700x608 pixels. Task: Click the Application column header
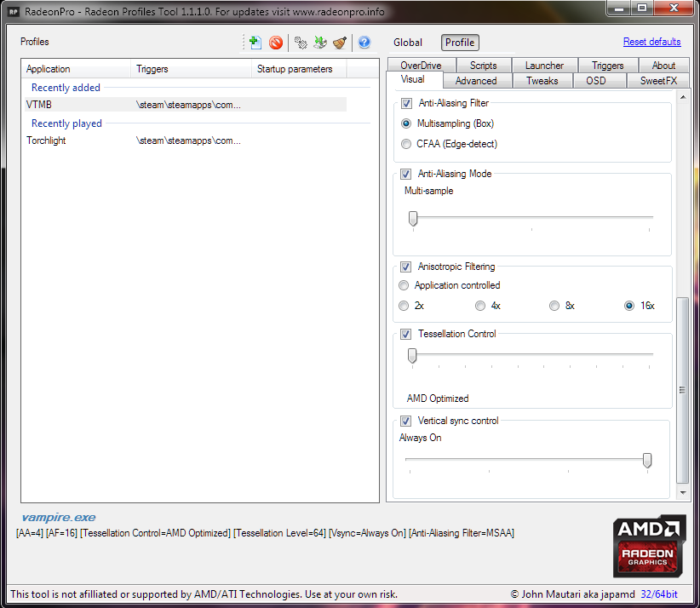point(77,69)
